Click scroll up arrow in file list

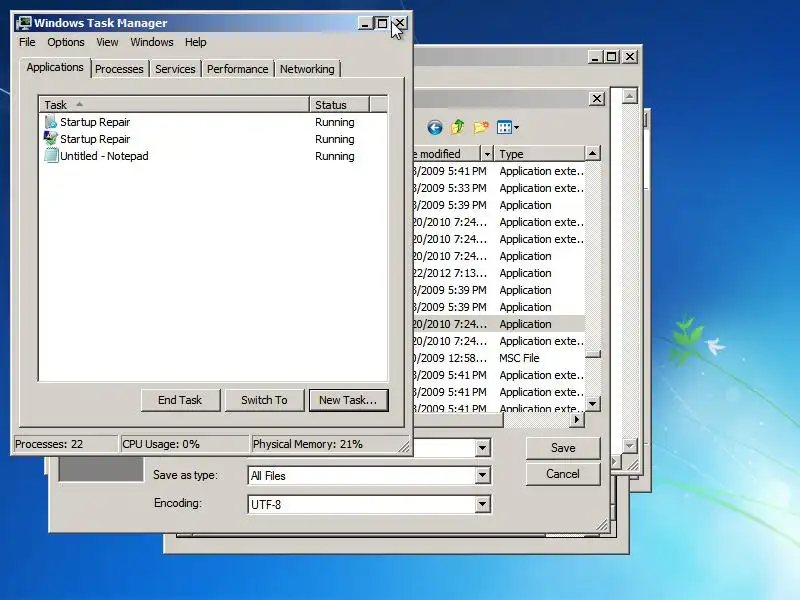point(592,153)
